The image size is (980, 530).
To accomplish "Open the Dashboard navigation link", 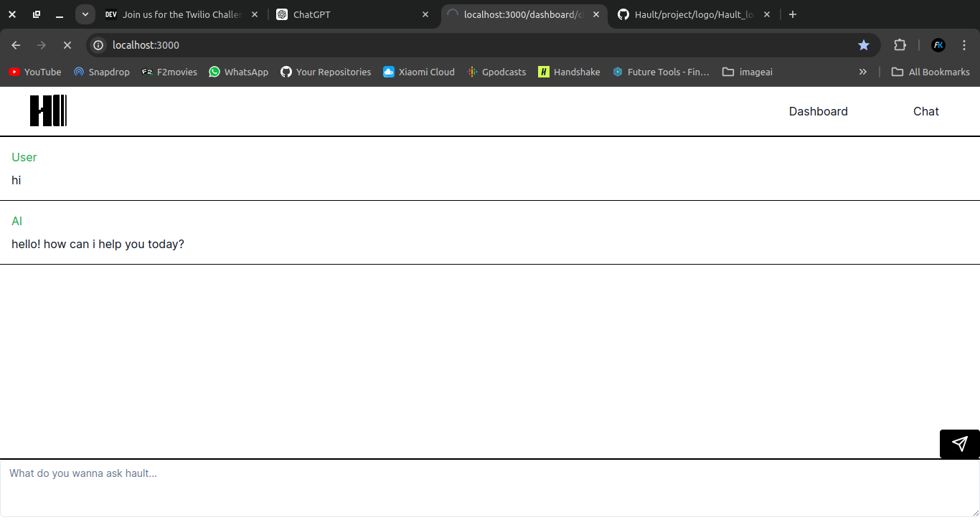I will coord(818,111).
